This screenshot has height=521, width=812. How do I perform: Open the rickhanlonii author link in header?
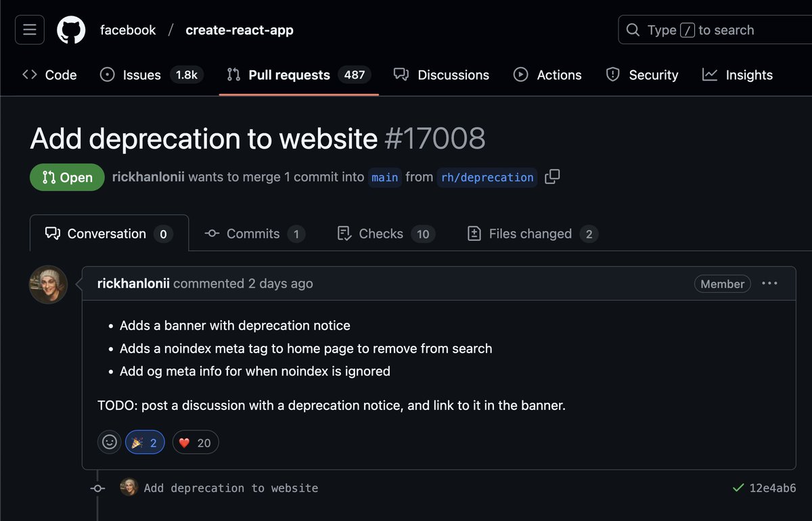(148, 177)
